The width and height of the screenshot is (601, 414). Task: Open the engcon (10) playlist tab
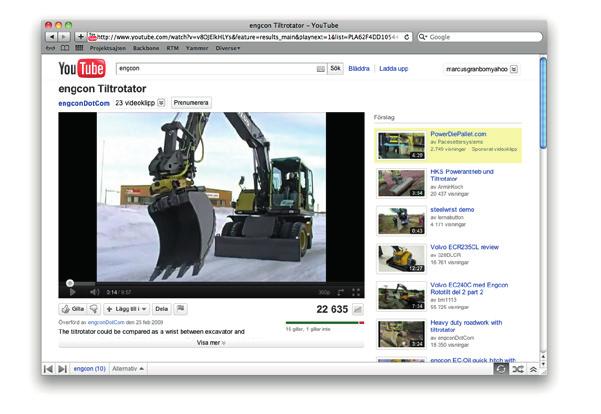click(90, 369)
